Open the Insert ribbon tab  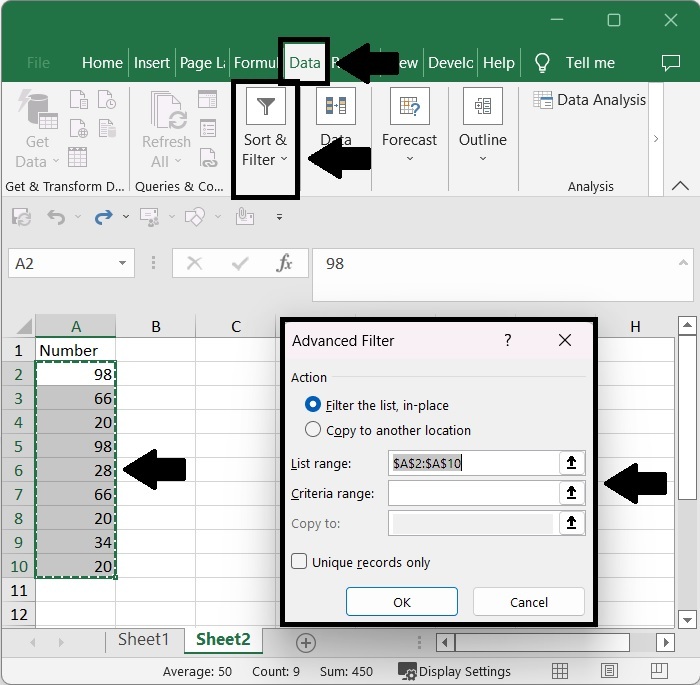[x=152, y=63]
